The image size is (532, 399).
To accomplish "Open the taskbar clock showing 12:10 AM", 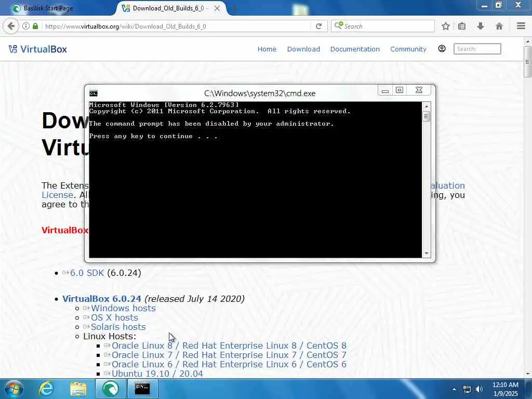I will click(x=505, y=389).
